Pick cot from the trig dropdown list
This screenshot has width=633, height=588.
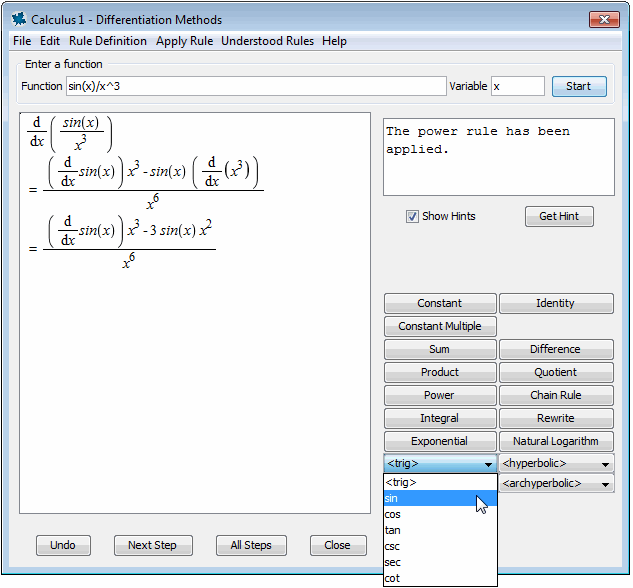[440, 578]
